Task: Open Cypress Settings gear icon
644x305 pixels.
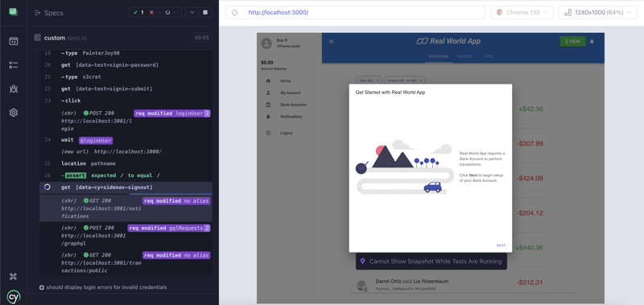Action: [14, 113]
